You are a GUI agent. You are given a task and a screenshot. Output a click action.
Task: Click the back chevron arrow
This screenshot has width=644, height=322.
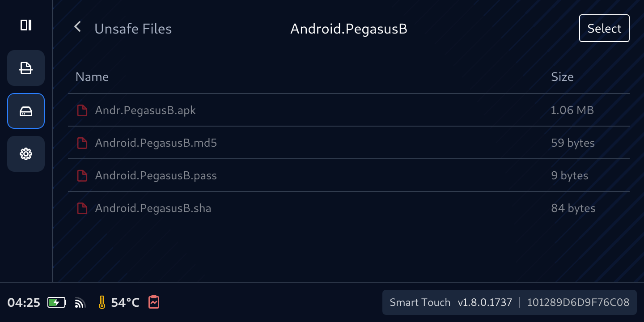click(x=78, y=27)
